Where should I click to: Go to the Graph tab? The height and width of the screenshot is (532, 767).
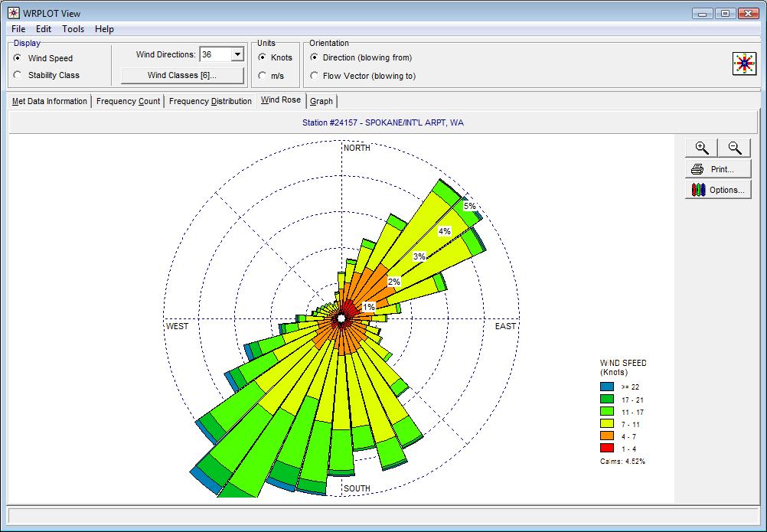[321, 101]
